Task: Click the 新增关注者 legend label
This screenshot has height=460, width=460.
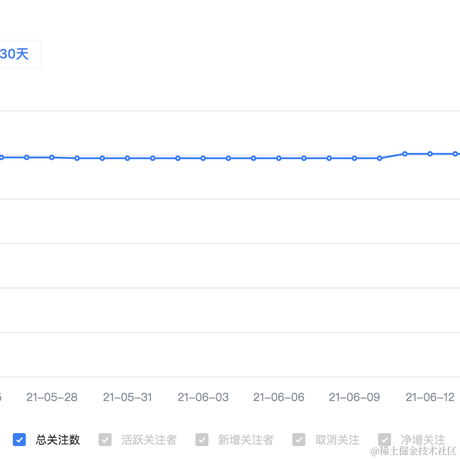Action: pos(246,440)
